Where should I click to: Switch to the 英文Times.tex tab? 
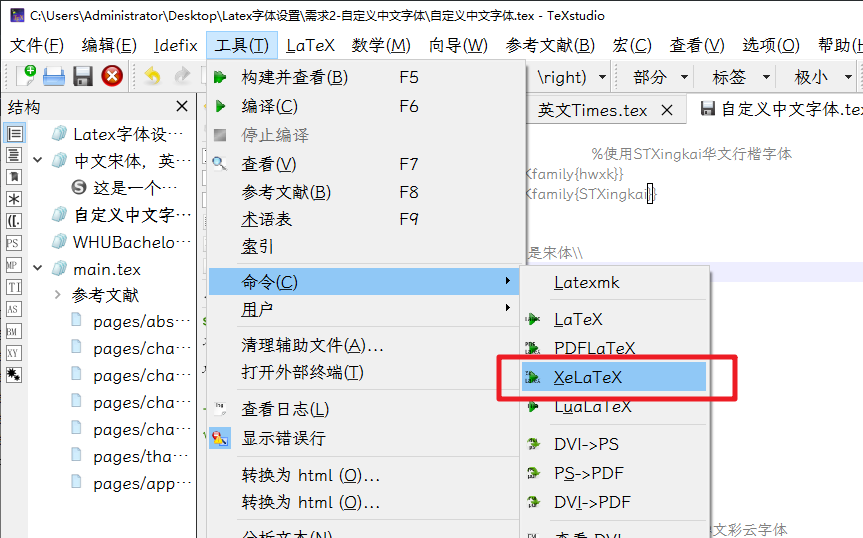[x=592, y=111]
